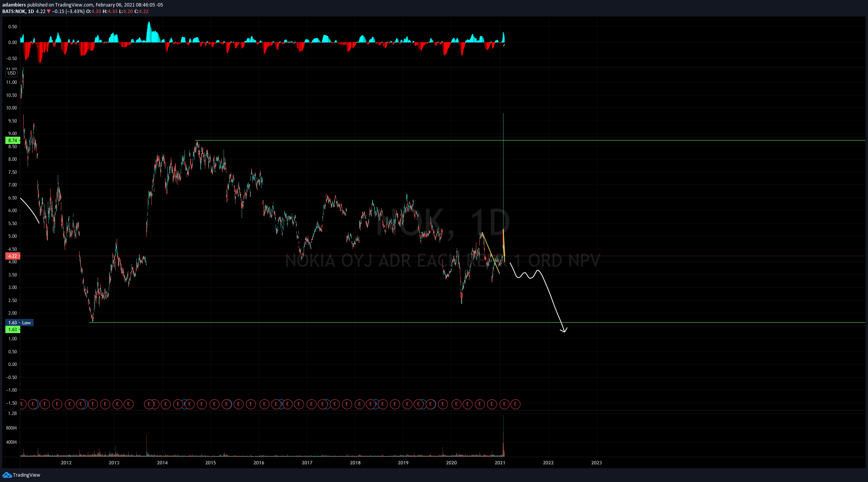Select the red 4.22 current price label

tap(13, 256)
